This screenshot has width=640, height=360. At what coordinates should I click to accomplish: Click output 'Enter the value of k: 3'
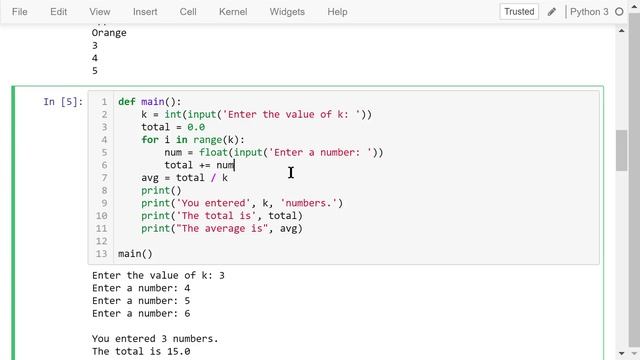[x=158, y=276]
